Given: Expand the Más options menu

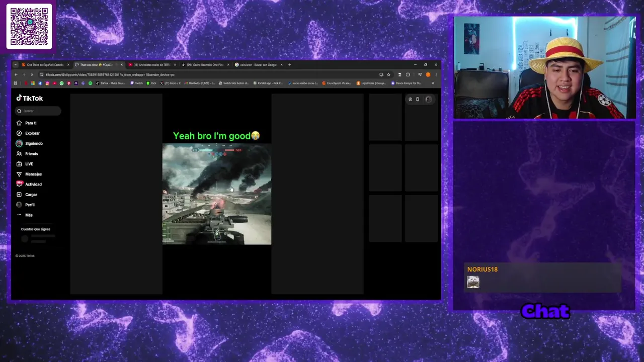Looking at the screenshot, I should point(25,215).
